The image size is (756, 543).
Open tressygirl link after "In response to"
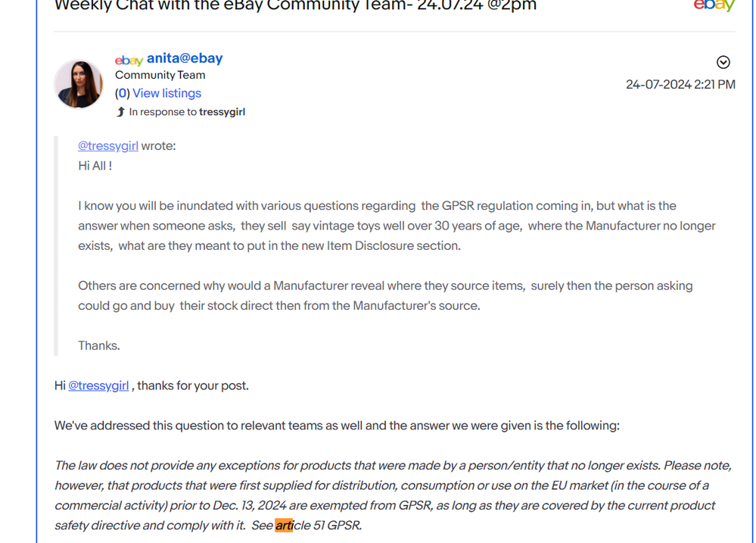[x=222, y=112]
